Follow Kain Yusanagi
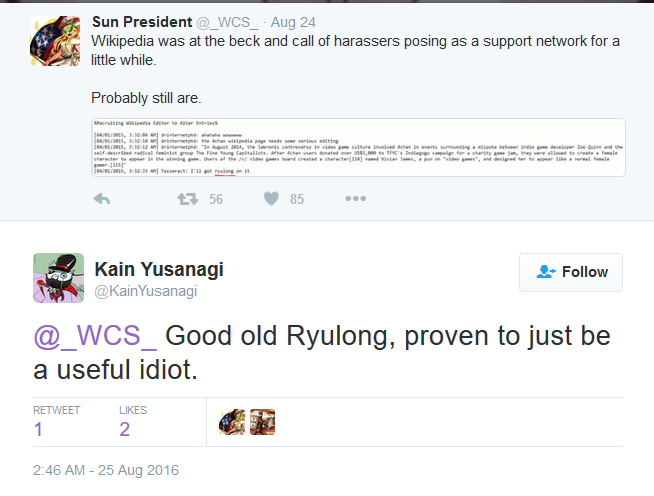The height and width of the screenshot is (496, 654). 571,272
